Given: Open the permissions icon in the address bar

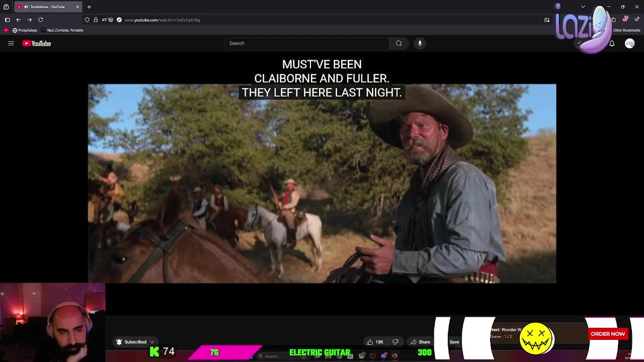Looking at the screenshot, I should [x=104, y=20].
